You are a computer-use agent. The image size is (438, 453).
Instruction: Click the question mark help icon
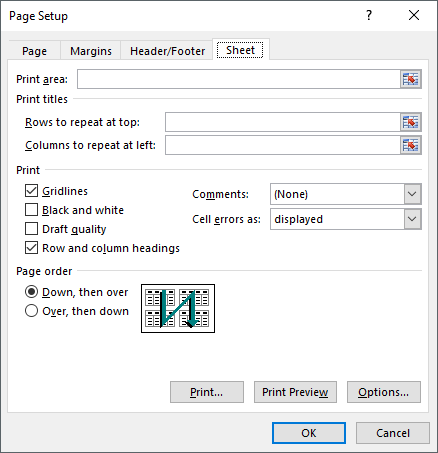[x=369, y=15]
